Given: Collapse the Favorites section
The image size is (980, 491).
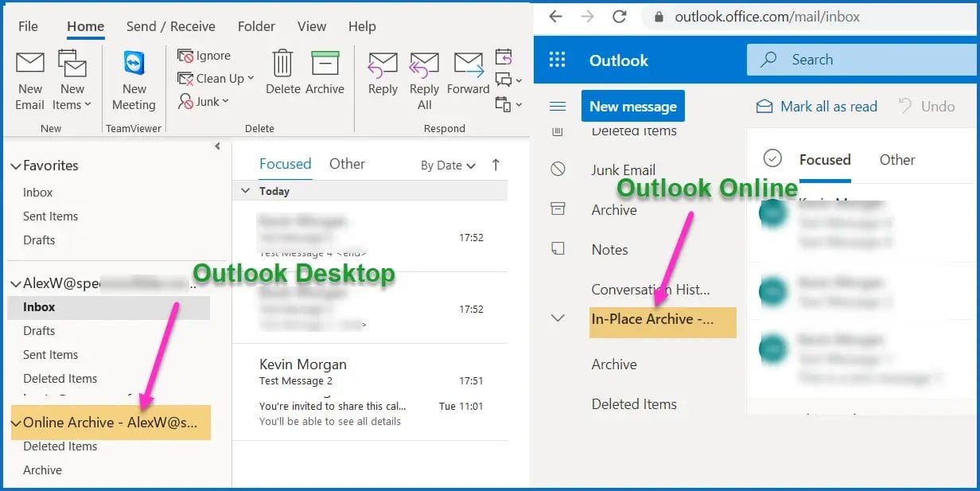Looking at the screenshot, I should pyautogui.click(x=16, y=166).
